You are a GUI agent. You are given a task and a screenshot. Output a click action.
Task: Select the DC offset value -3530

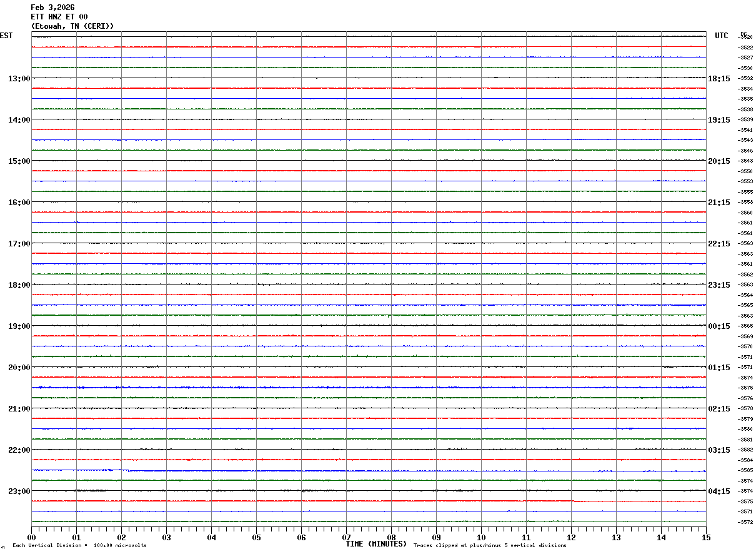pos(745,68)
